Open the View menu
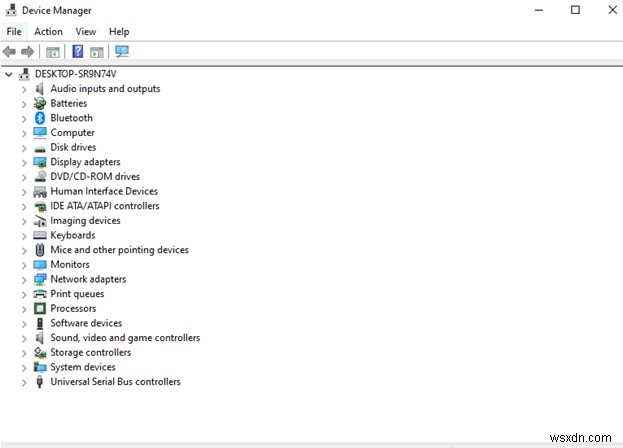Screen dimensions: 623x448 [x=85, y=32]
